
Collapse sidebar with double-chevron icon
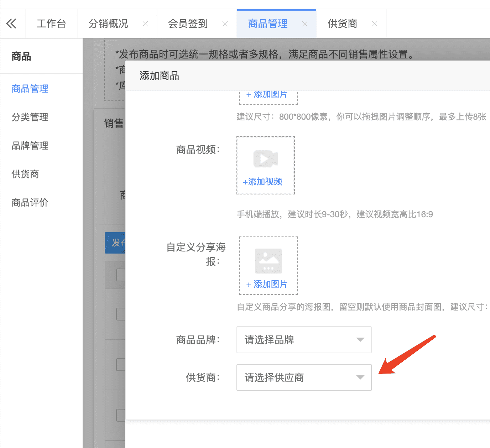click(x=11, y=24)
